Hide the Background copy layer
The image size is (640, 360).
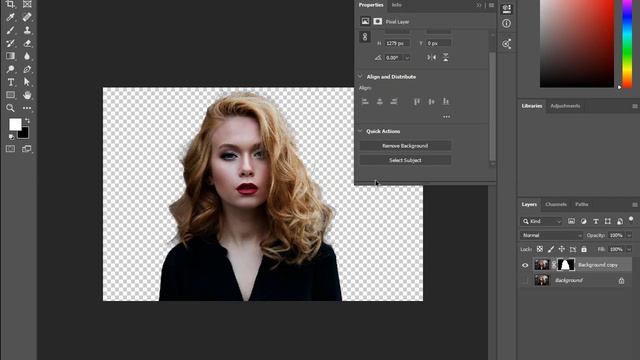coord(525,265)
